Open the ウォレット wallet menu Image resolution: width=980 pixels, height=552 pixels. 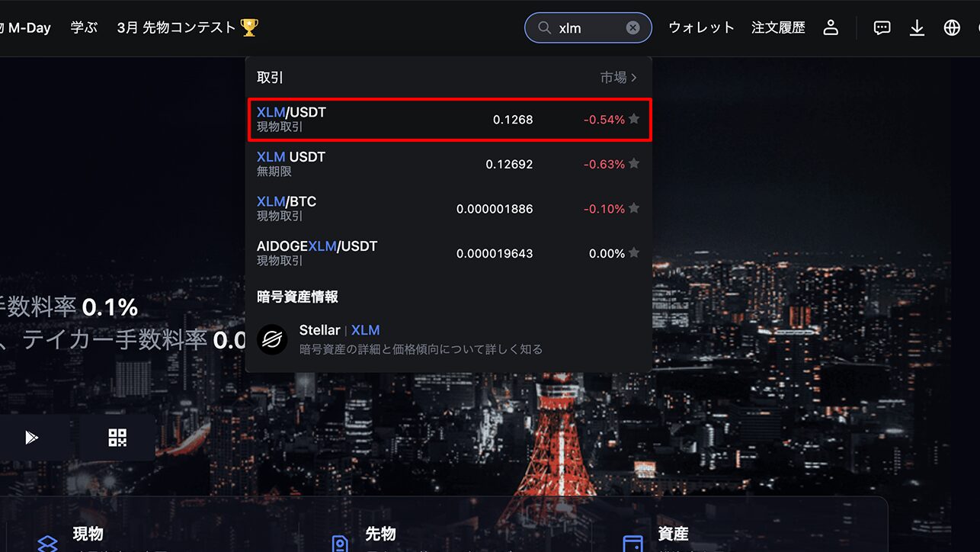pos(701,27)
